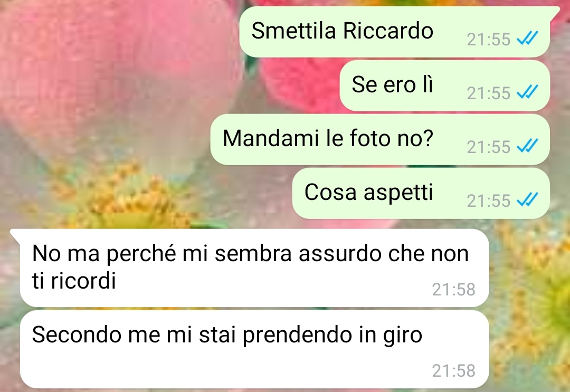This screenshot has height=392, width=570.
Task: Tap blue double ticks beside Se ero lì
Action: [527, 92]
